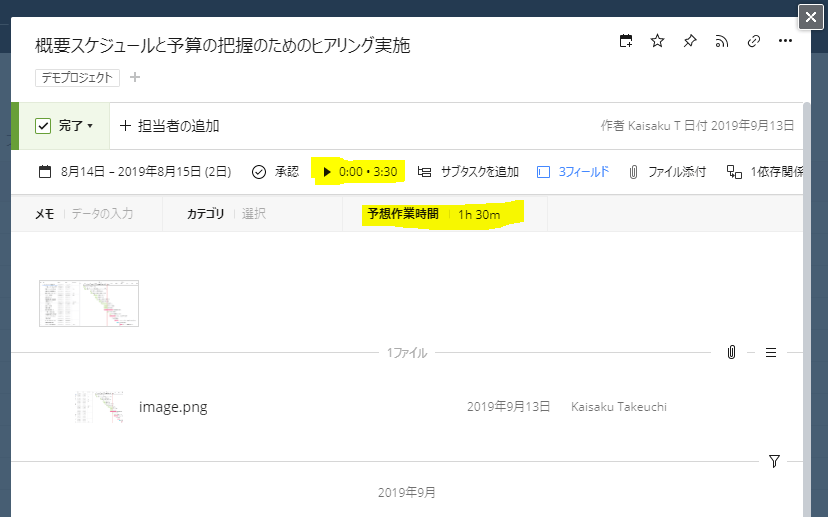
Task: Click the 0:00 • 3:30 time entry
Action: [x=368, y=172]
